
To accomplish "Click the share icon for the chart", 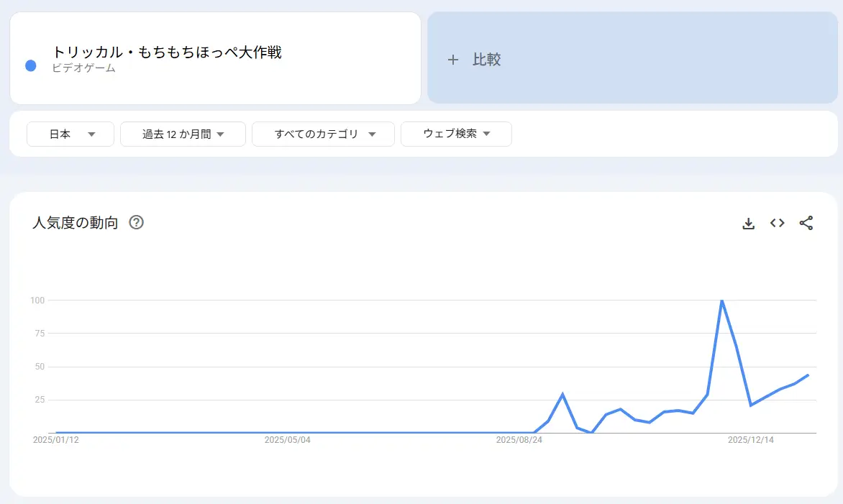I will [806, 223].
